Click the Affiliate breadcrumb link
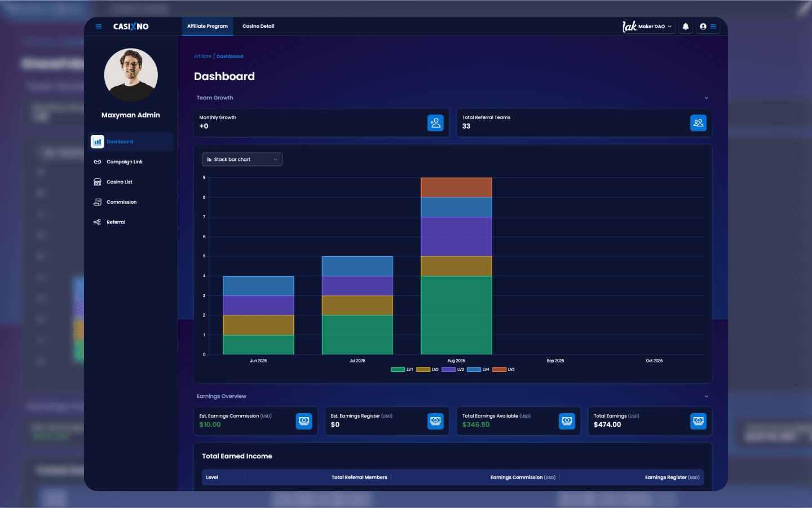The width and height of the screenshot is (812, 508). (202, 56)
